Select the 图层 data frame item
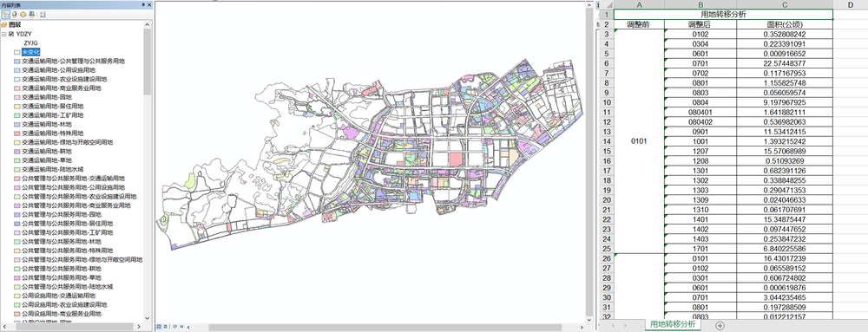Viewport: 868px width, 332px height. (x=15, y=24)
